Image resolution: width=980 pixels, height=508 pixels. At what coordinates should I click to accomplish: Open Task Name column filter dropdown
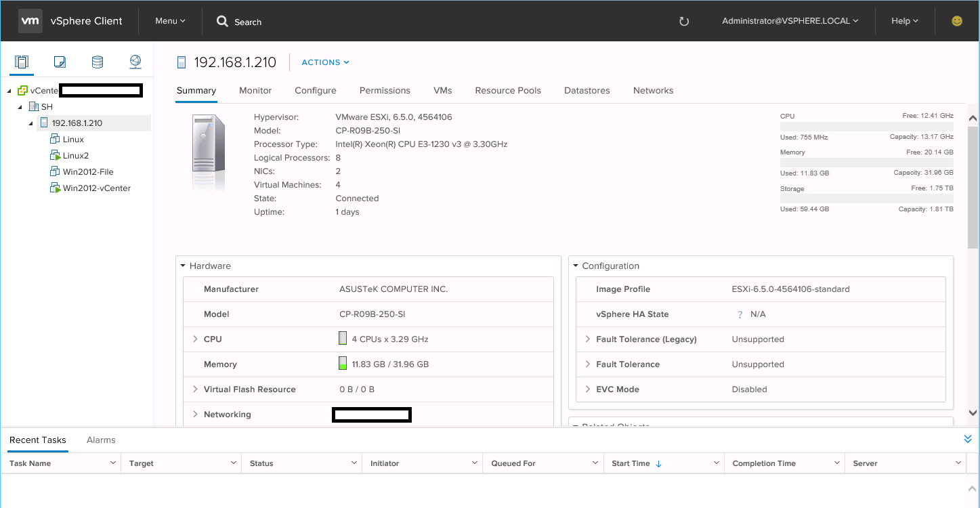[x=112, y=463]
